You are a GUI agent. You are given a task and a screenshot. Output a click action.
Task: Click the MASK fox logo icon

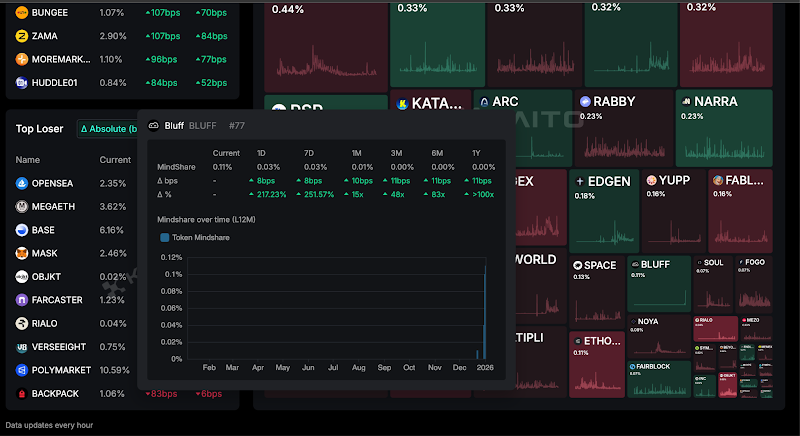pyautogui.click(x=21, y=253)
